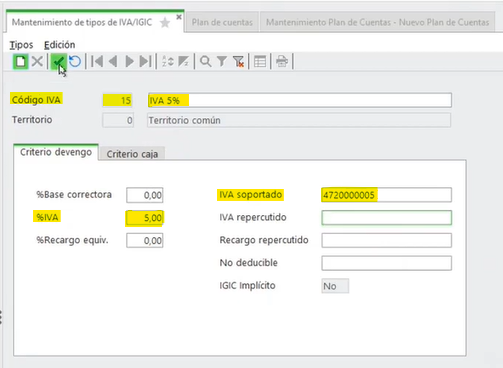The width and height of the screenshot is (503, 368).
Task: Select the Criterio caja tab
Action: tap(132, 154)
